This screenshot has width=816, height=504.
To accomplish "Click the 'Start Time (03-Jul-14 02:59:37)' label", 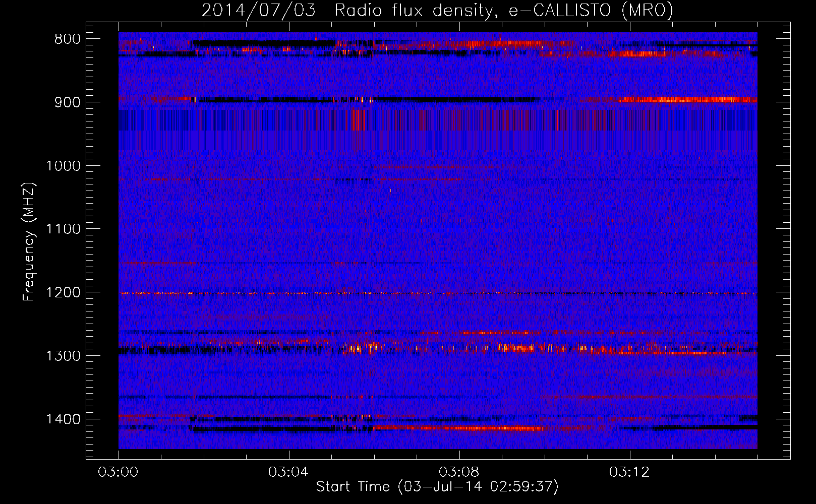I will (437, 487).
